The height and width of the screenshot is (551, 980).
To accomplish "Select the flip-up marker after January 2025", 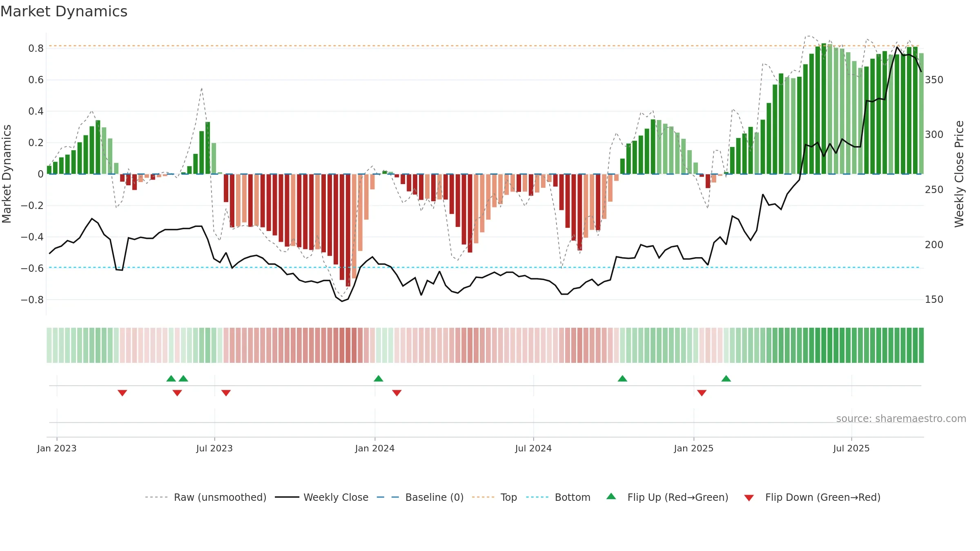I will click(x=726, y=378).
